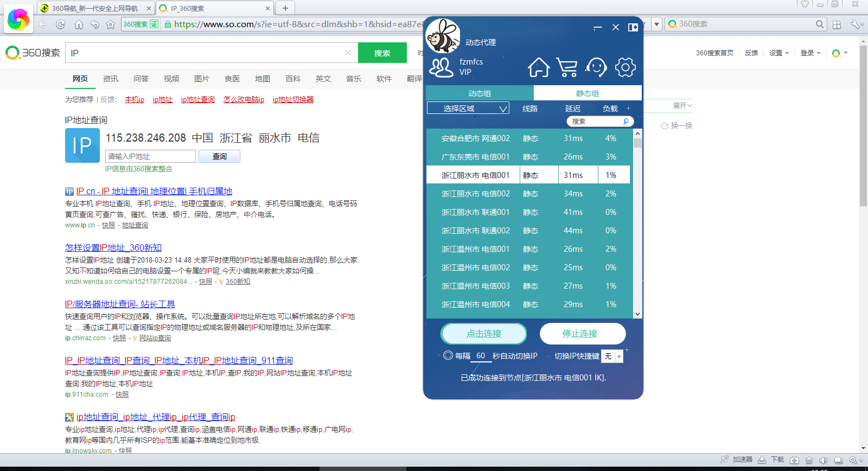Open the 地图 search category

(x=263, y=79)
